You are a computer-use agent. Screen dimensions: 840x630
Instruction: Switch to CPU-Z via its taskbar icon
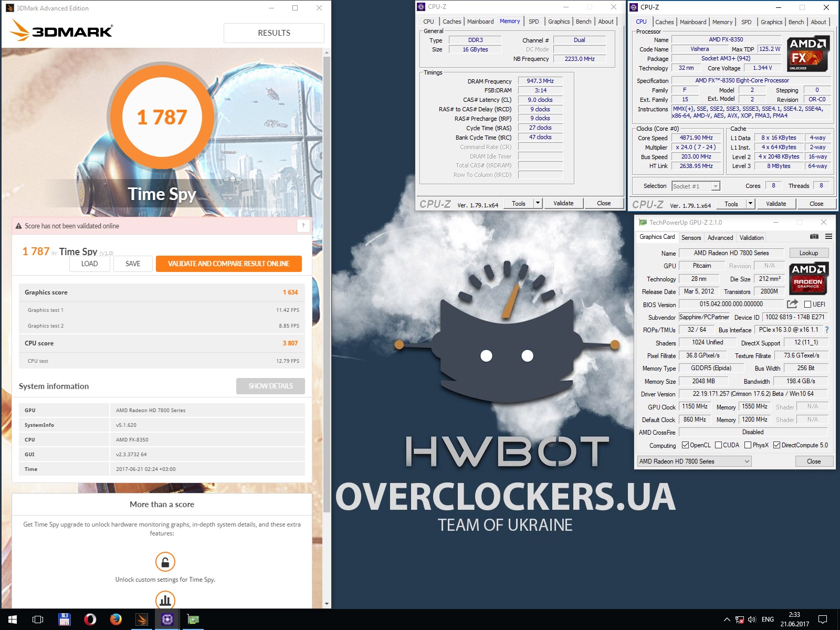click(x=167, y=619)
